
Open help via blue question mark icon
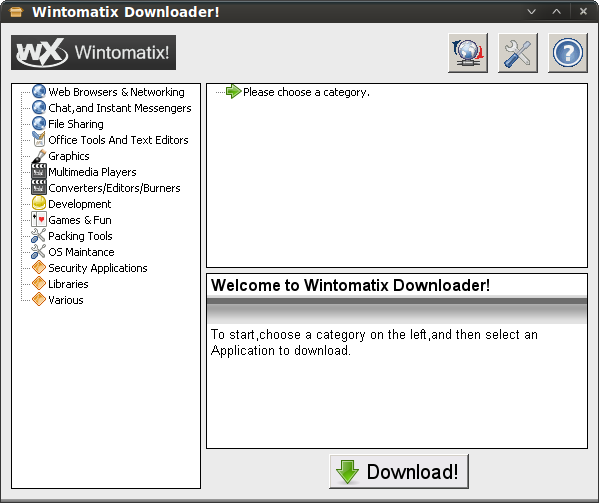(568, 53)
